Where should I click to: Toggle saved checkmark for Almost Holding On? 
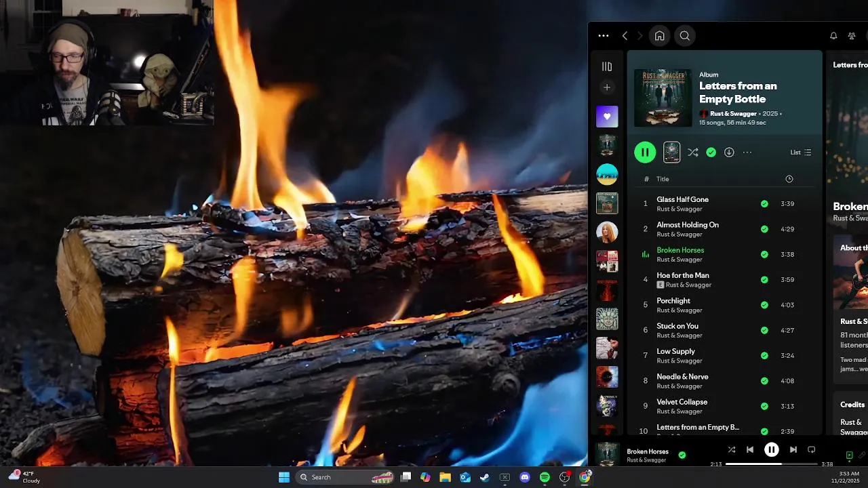click(764, 229)
